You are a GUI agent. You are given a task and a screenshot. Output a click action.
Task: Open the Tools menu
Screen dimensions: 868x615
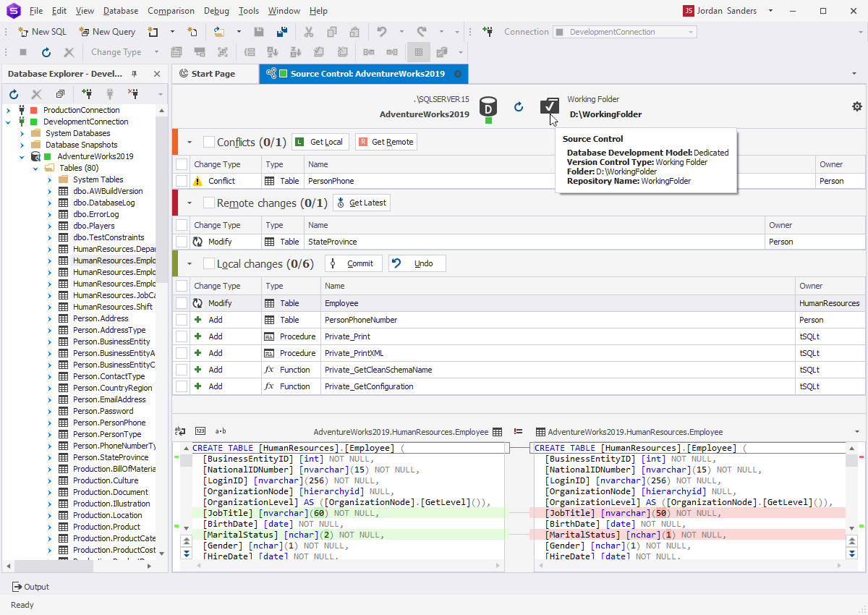(249, 11)
